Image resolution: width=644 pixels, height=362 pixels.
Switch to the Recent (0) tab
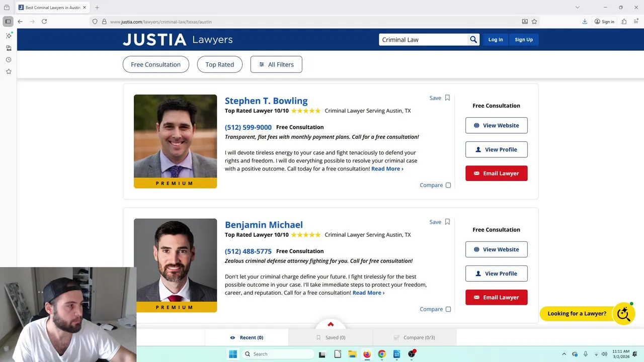247,337
